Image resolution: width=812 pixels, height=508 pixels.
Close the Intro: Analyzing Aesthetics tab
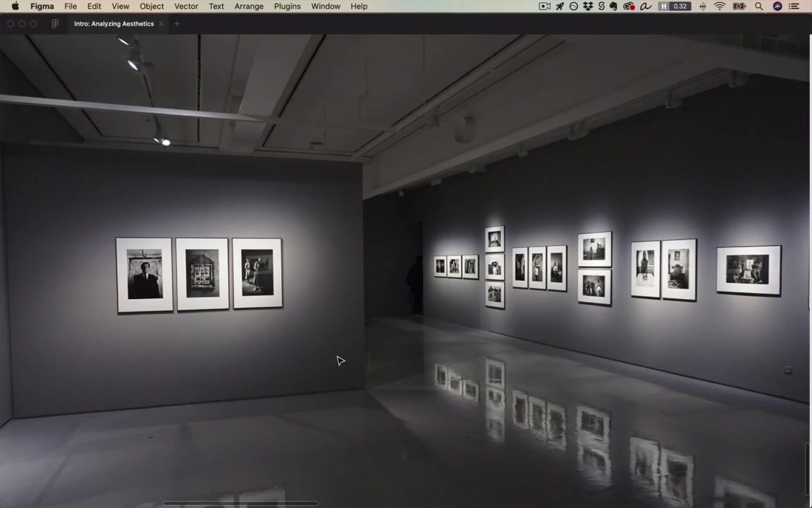pos(161,24)
